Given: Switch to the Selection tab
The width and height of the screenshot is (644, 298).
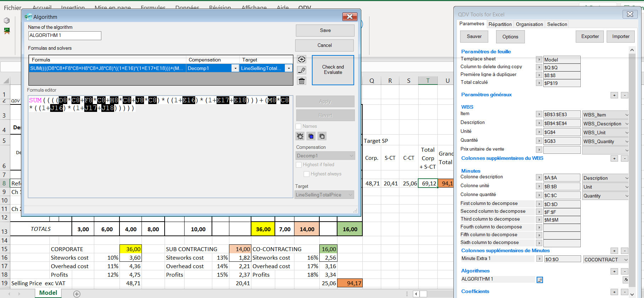Looking at the screenshot, I should [557, 24].
